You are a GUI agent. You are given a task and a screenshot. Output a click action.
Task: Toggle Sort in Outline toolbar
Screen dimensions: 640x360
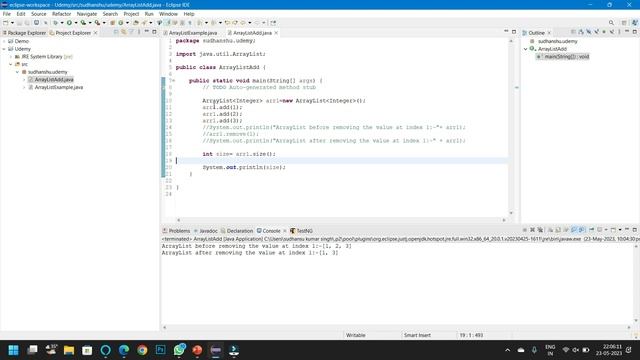point(581,32)
